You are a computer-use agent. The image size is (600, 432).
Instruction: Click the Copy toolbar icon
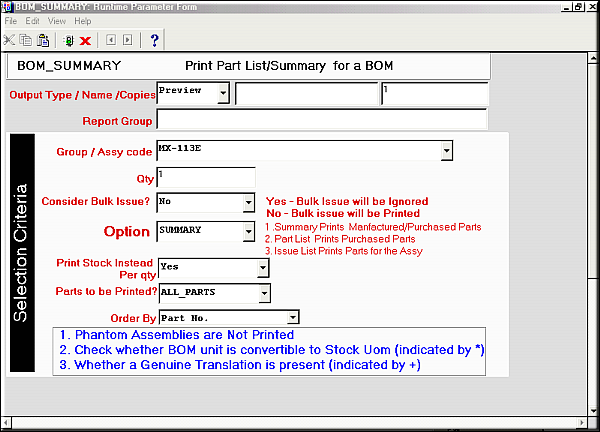click(27, 40)
